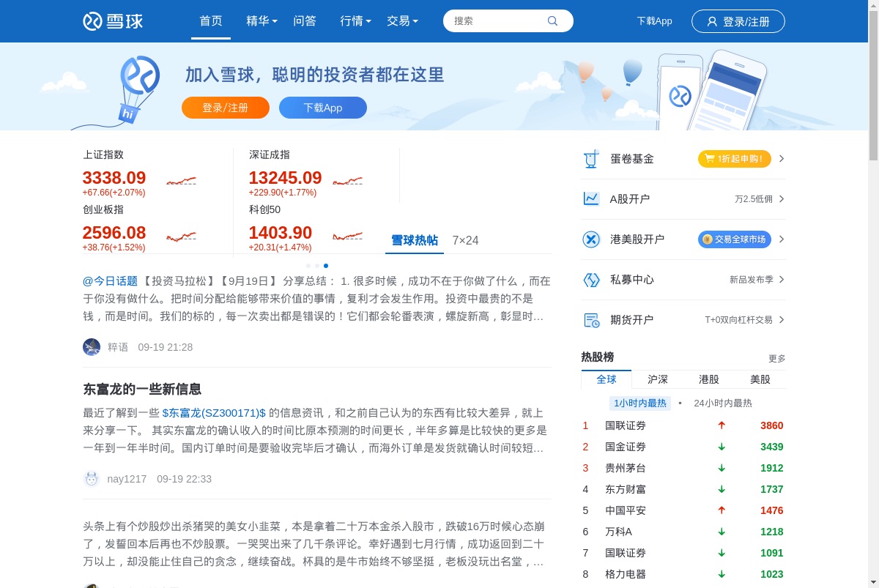Select the 港股 tab in 热股榜
The height and width of the screenshot is (588, 879).
pyautogui.click(x=709, y=379)
